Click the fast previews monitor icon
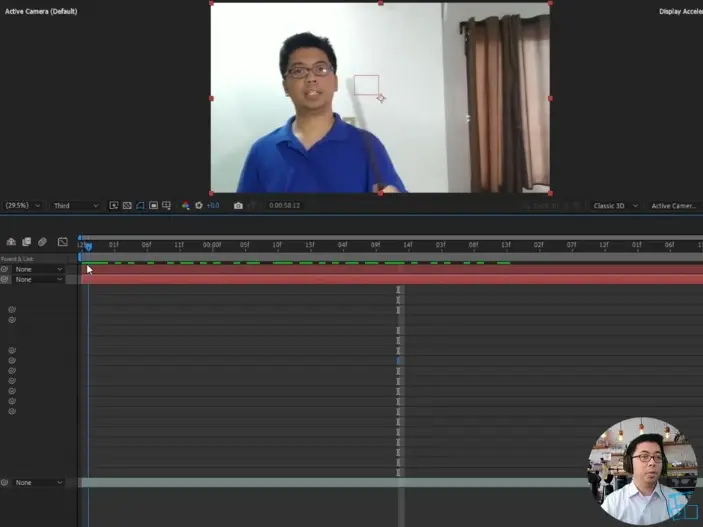The height and width of the screenshot is (527, 703). pos(114,206)
